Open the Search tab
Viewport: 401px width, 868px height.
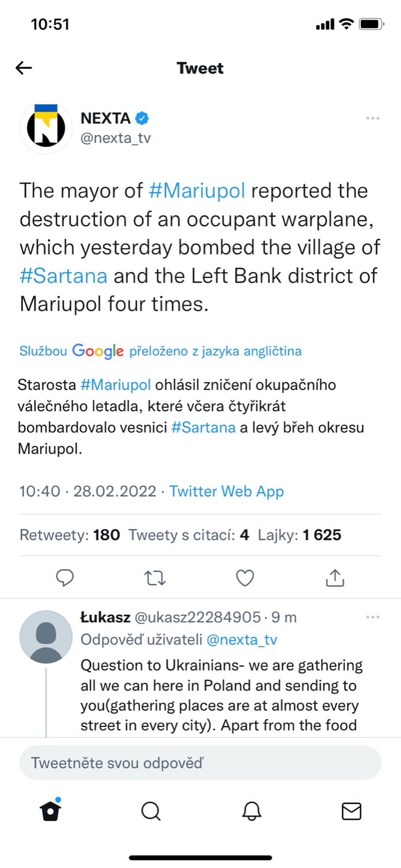[x=151, y=811]
